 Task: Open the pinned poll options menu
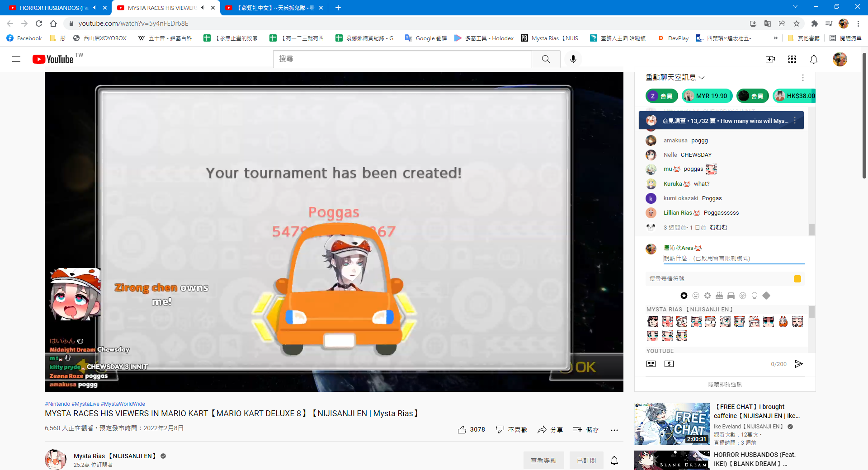pyautogui.click(x=795, y=121)
